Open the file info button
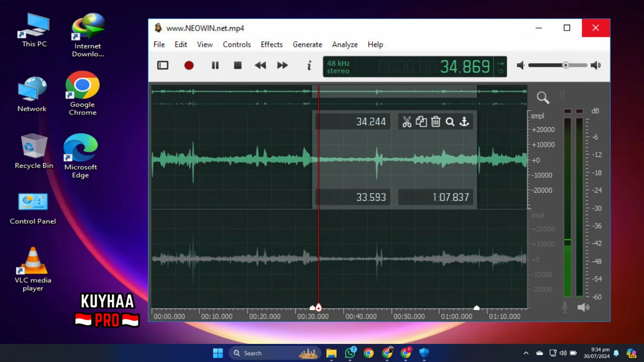Image resolution: width=644 pixels, height=362 pixels. tap(309, 65)
